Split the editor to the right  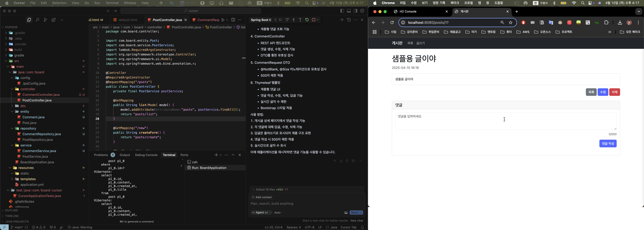click(x=233, y=20)
